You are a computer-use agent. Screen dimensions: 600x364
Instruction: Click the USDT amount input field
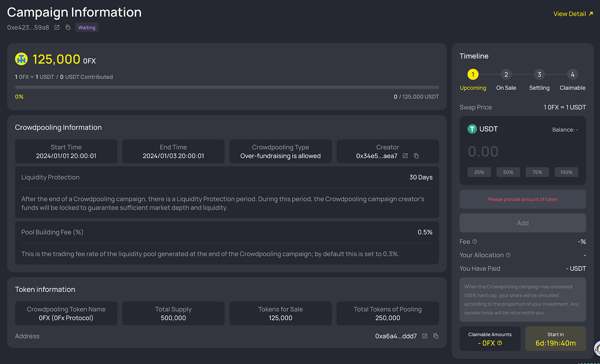coord(523,152)
